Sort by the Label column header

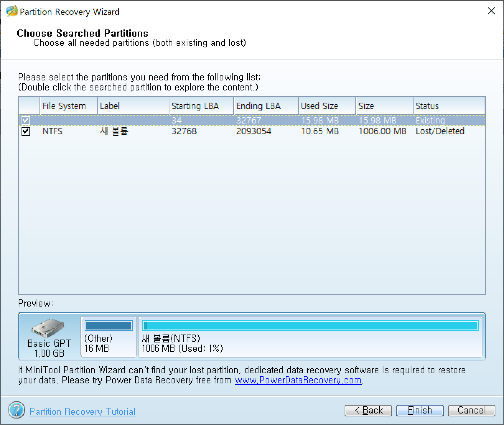133,106
